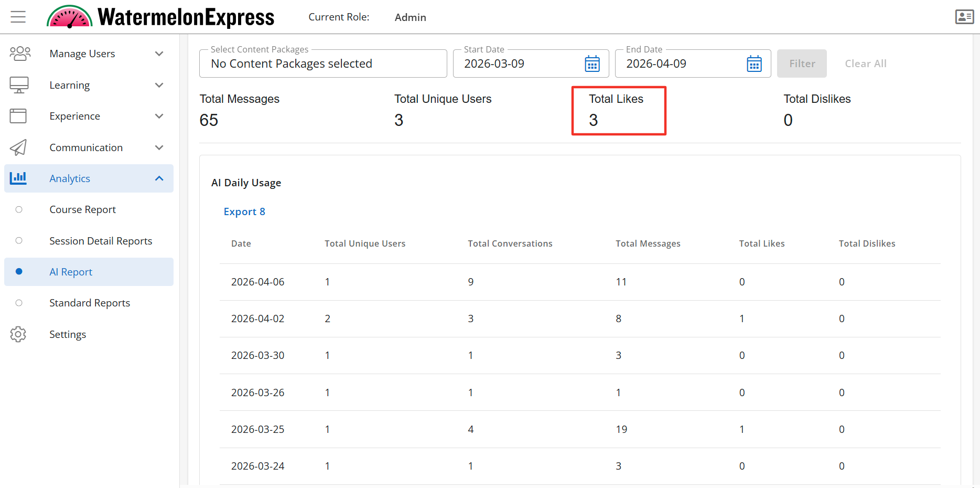Select the Standard Reports radio bullet
The height and width of the screenshot is (488, 980).
pos(19,303)
